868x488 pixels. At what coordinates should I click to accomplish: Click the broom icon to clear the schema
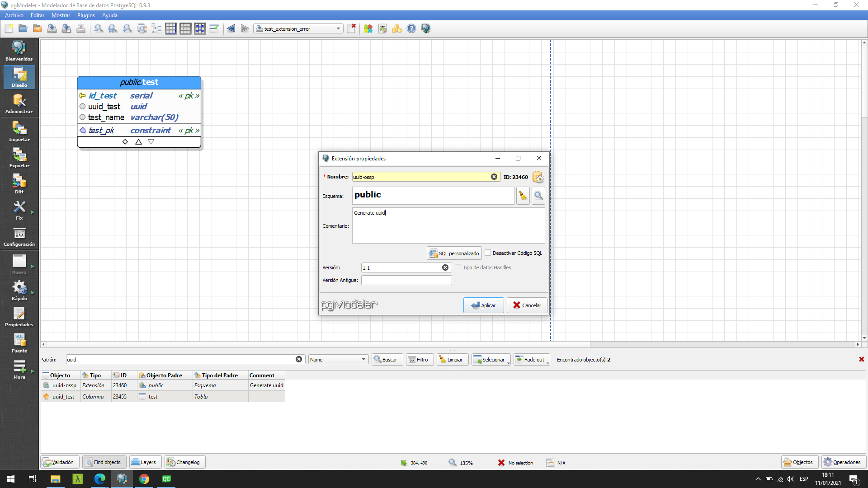click(523, 195)
